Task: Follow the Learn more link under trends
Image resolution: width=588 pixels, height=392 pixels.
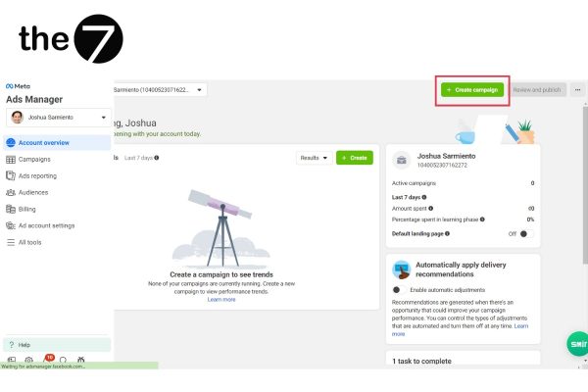Action: tap(221, 299)
